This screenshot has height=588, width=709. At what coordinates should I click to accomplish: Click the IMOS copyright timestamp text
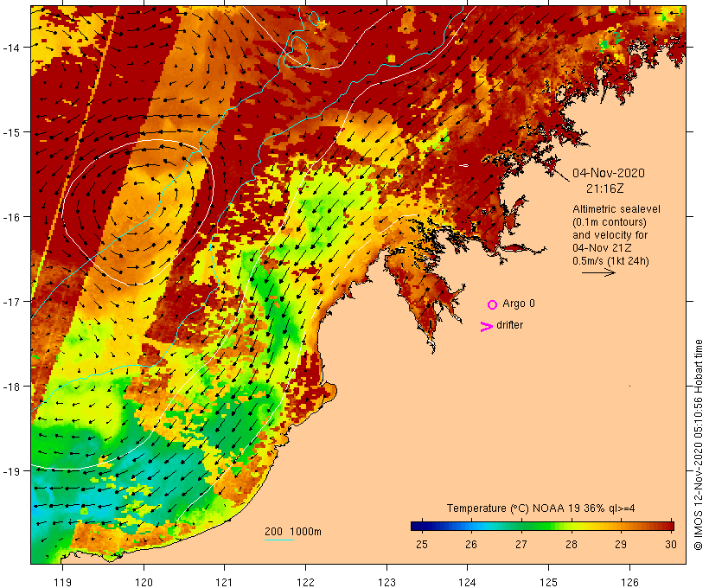click(x=698, y=445)
